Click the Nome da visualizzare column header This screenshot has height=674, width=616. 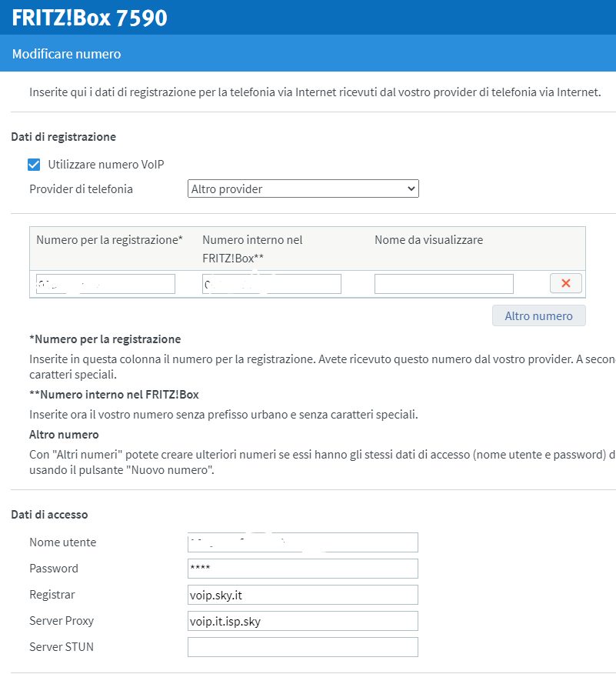[428, 240]
